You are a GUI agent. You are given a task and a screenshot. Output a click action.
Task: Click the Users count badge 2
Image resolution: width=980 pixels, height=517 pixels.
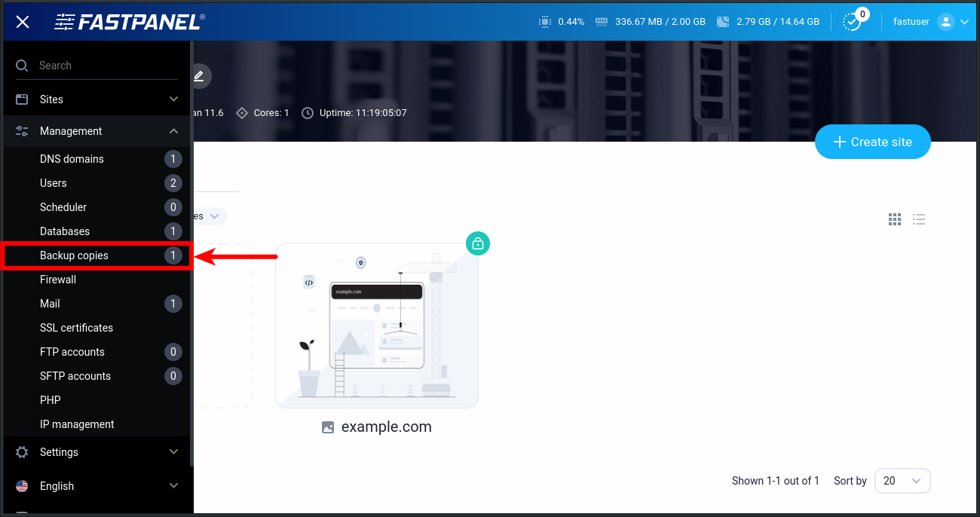pyautogui.click(x=173, y=183)
